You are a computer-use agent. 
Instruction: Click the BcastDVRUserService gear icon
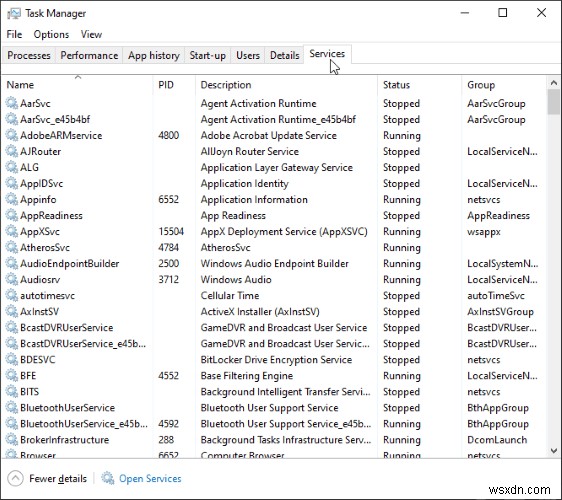click(x=12, y=327)
